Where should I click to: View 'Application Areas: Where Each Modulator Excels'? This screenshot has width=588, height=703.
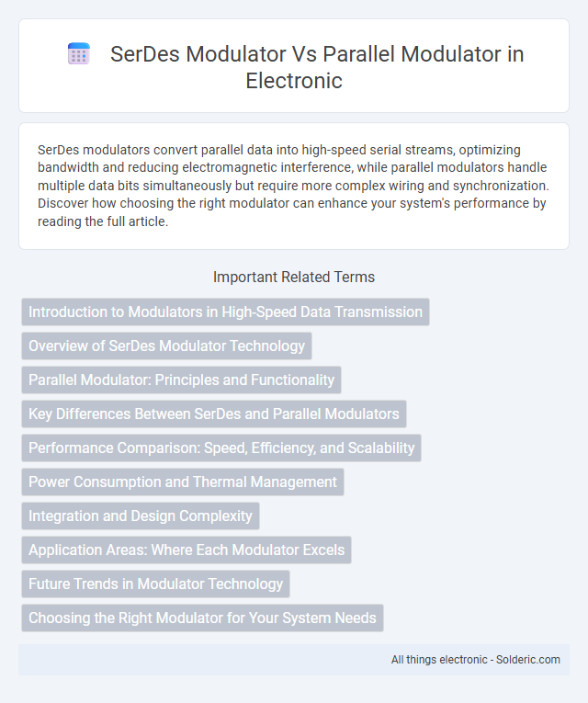pyautogui.click(x=187, y=550)
